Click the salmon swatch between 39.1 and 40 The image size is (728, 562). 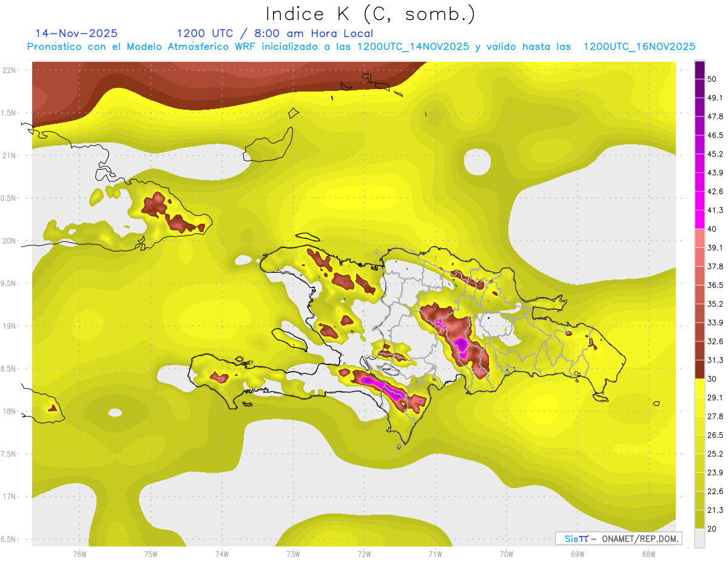tap(700, 238)
